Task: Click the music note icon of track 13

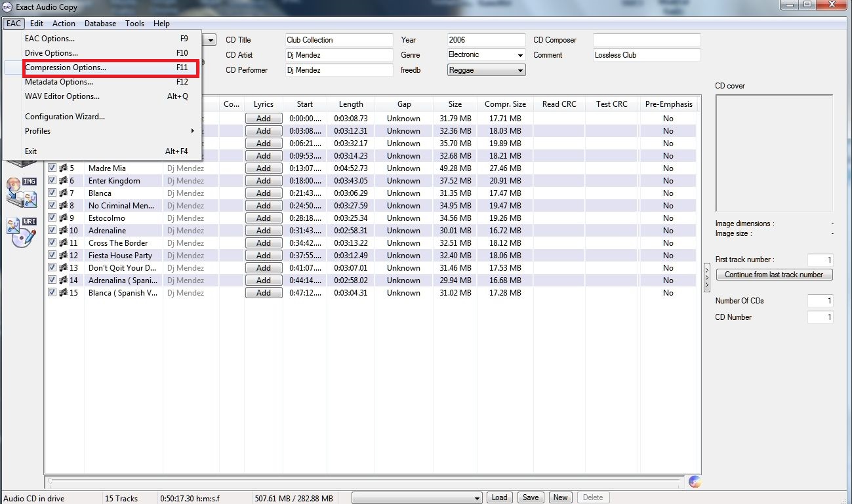Action: pos(64,268)
